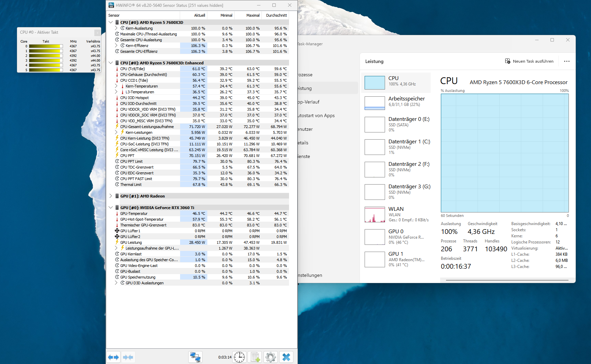Click Neuen Task ausführen button

529,61
